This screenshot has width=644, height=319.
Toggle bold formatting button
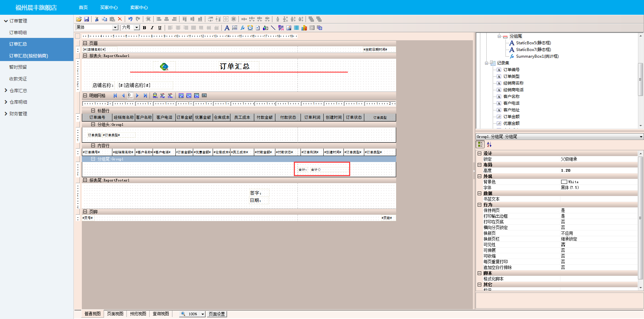click(x=145, y=28)
